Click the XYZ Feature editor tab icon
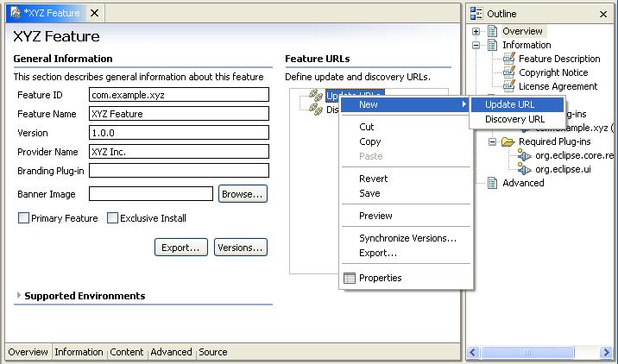Image resolution: width=618 pixels, height=364 pixels. pyautogui.click(x=16, y=13)
